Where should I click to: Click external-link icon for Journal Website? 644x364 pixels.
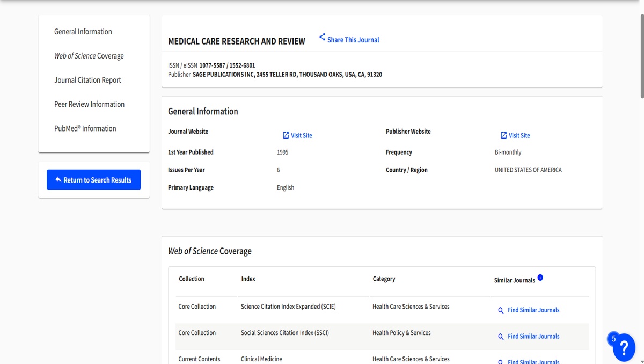click(x=286, y=135)
